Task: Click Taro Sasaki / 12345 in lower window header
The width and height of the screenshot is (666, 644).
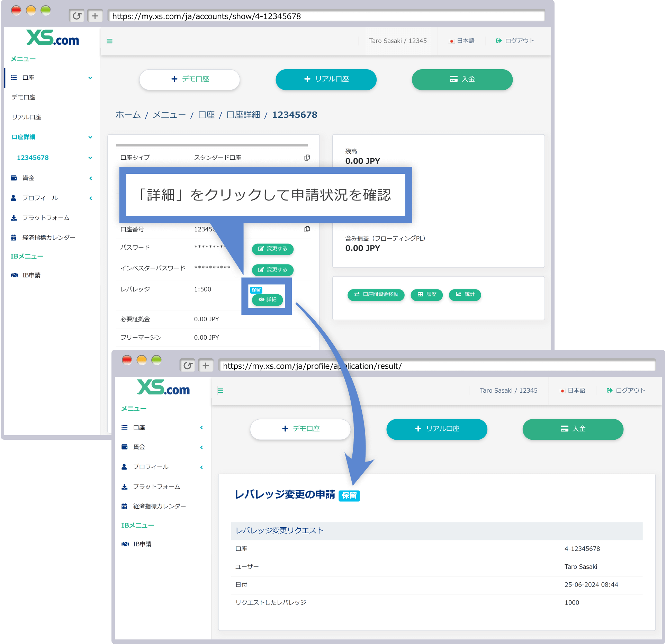Action: 509,391
